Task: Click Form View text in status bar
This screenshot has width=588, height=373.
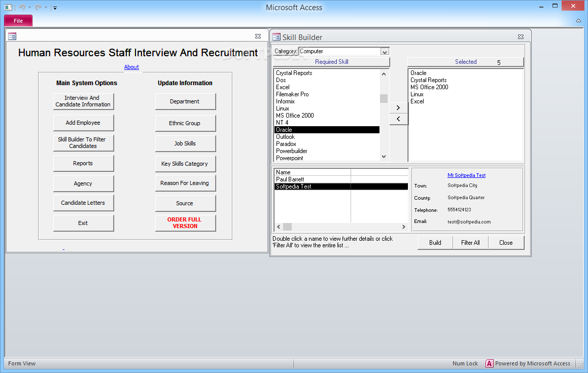Action: pyautogui.click(x=22, y=363)
